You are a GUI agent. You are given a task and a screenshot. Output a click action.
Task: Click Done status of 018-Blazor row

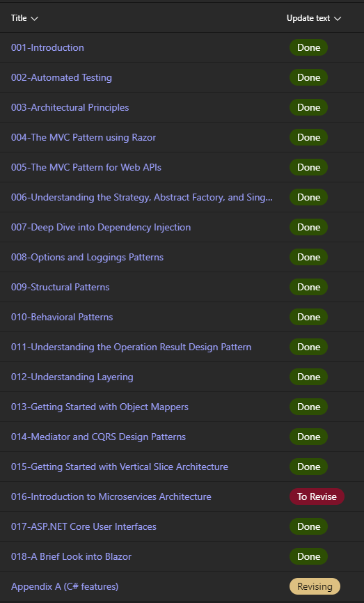click(308, 557)
